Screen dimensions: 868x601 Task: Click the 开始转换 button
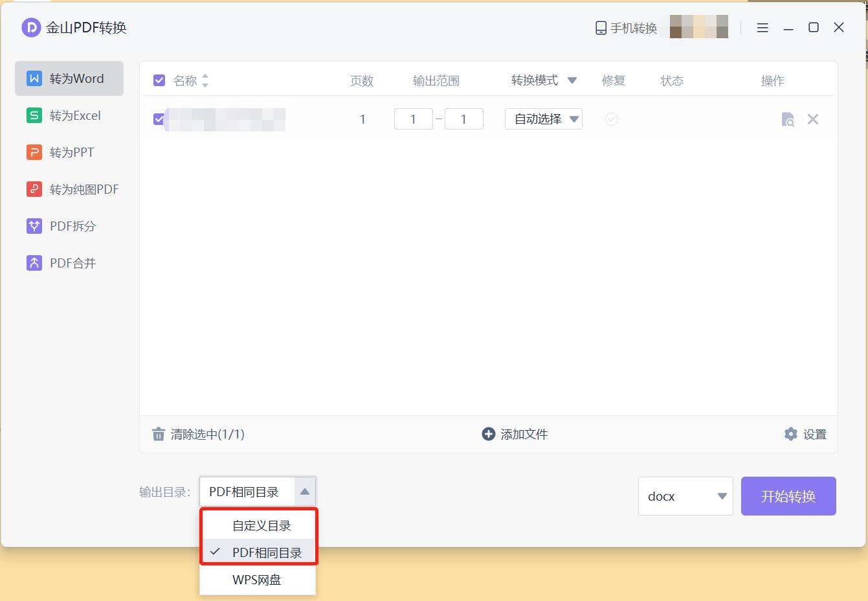(788, 496)
